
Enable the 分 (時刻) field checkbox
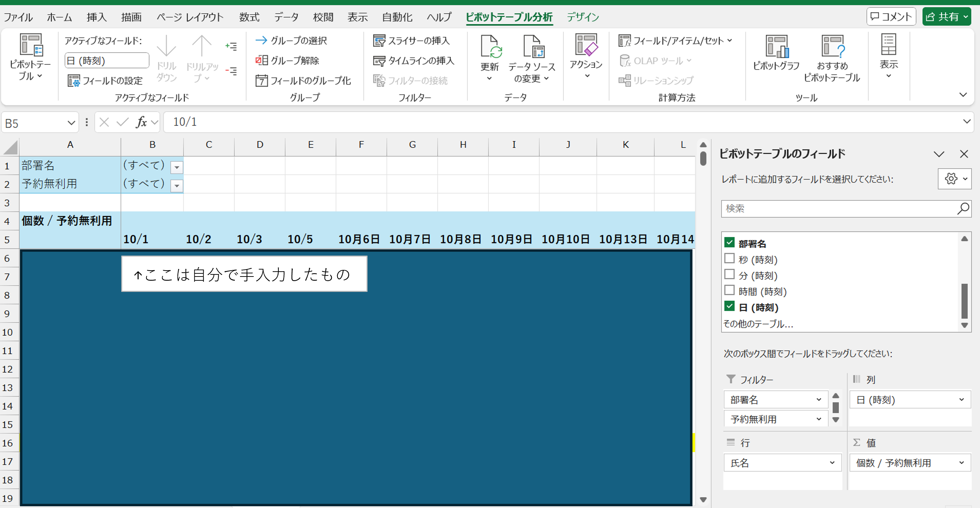(x=729, y=274)
